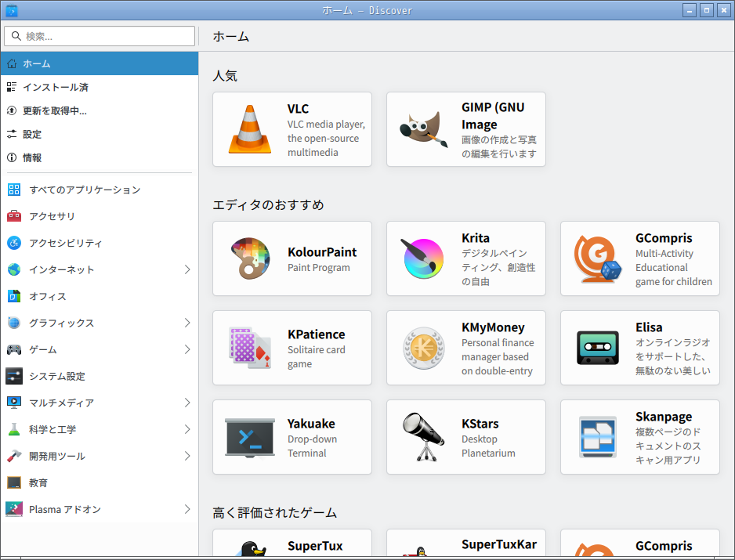Click into the 検索... search field
The width and height of the screenshot is (735, 560).
[100, 36]
